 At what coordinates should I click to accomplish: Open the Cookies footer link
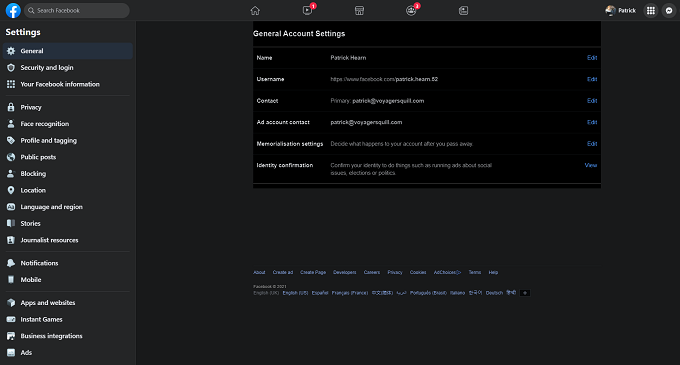pos(418,272)
